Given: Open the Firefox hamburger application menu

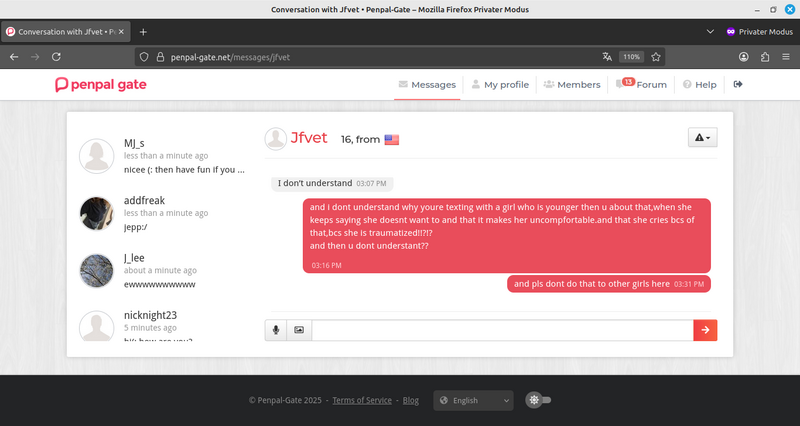Looking at the screenshot, I should tap(786, 57).
